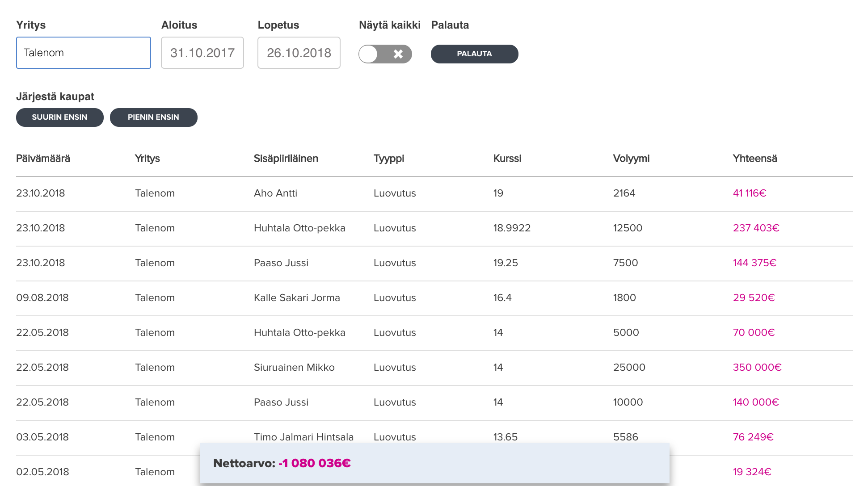The width and height of the screenshot is (868, 486).
Task: Click the 09.08.2018 date cell
Action: (x=42, y=298)
